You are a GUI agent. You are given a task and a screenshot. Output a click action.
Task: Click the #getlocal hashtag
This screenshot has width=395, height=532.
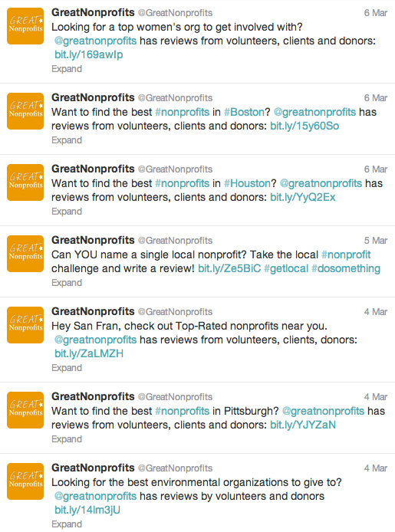286,269
